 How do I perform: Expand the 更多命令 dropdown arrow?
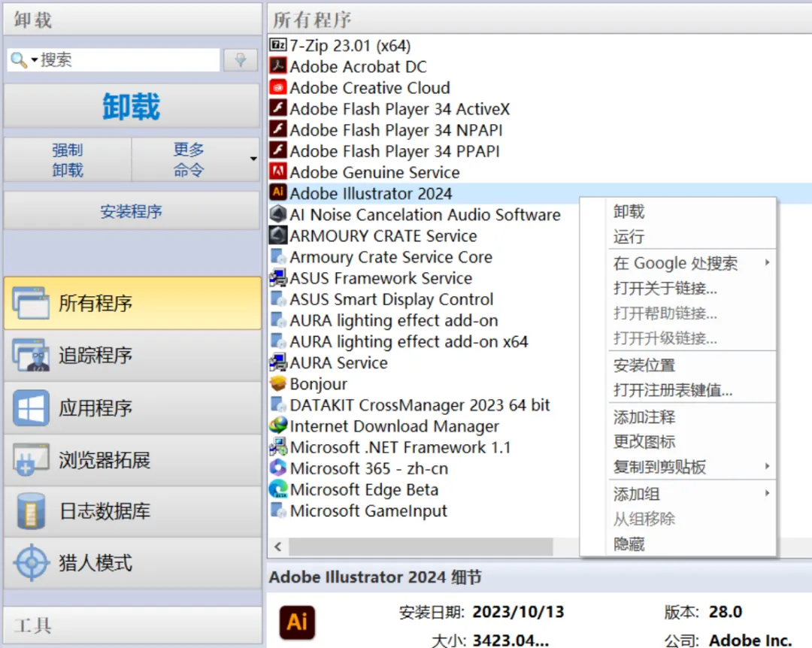pyautogui.click(x=253, y=159)
